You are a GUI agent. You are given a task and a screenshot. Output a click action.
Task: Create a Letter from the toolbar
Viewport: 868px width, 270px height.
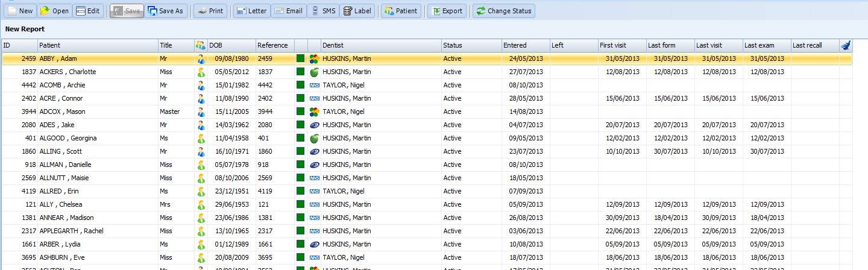(251, 11)
